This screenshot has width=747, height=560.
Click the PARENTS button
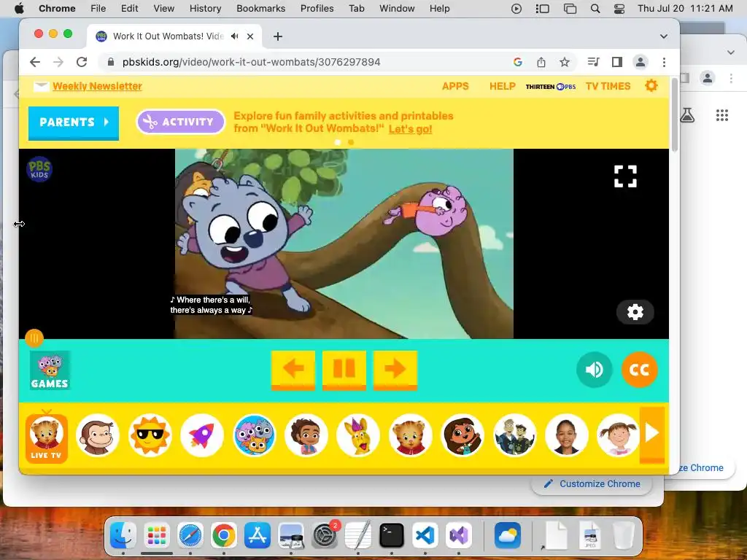(x=74, y=122)
